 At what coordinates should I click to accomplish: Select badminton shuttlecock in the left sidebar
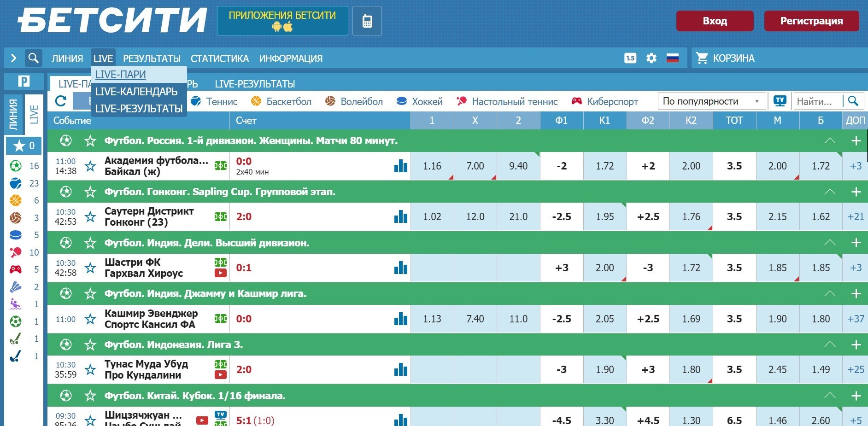16,287
